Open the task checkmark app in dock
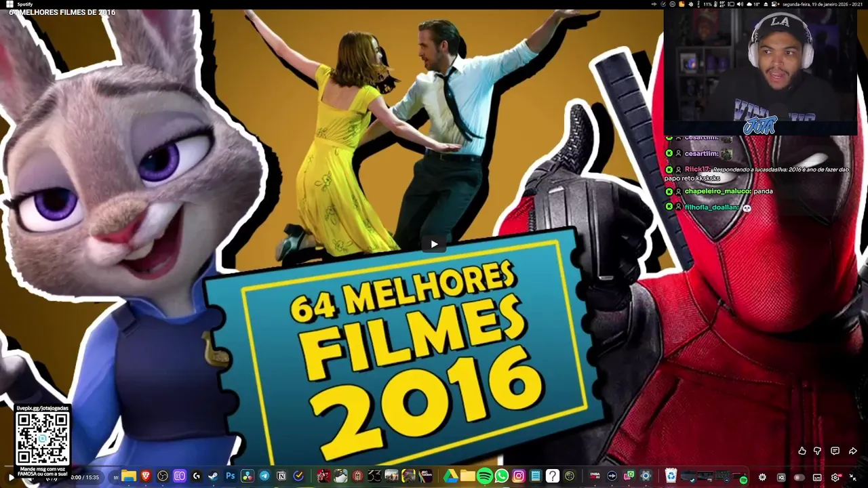 [298, 476]
